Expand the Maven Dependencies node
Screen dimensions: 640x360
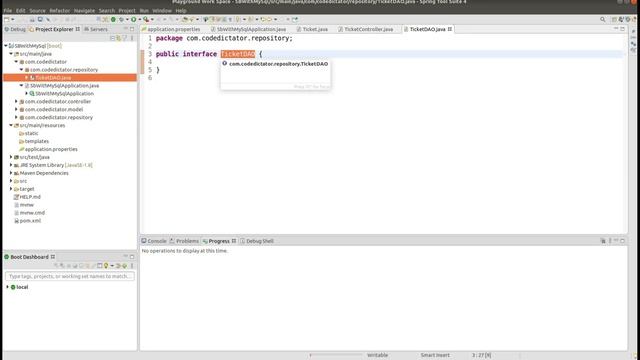[x=11, y=173]
